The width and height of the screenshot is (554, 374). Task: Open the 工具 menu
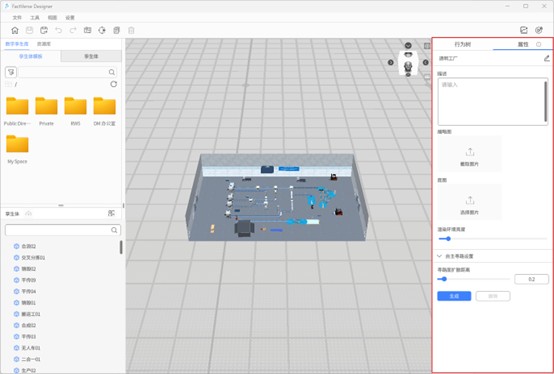(x=35, y=18)
